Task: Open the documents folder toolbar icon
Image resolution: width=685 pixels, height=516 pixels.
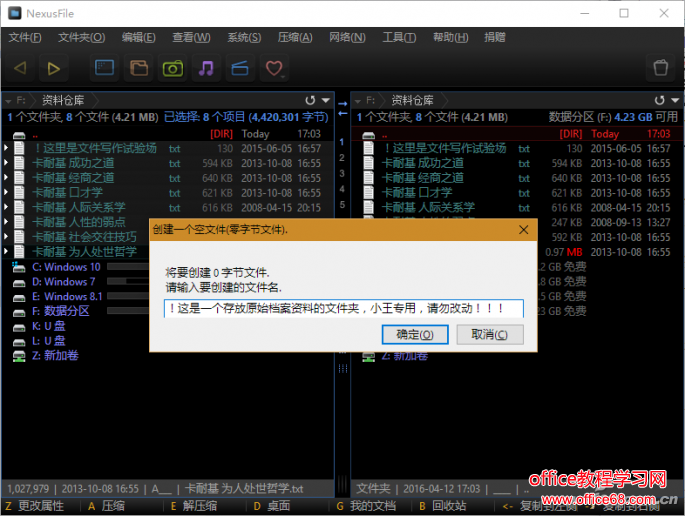Action: pyautogui.click(x=139, y=68)
